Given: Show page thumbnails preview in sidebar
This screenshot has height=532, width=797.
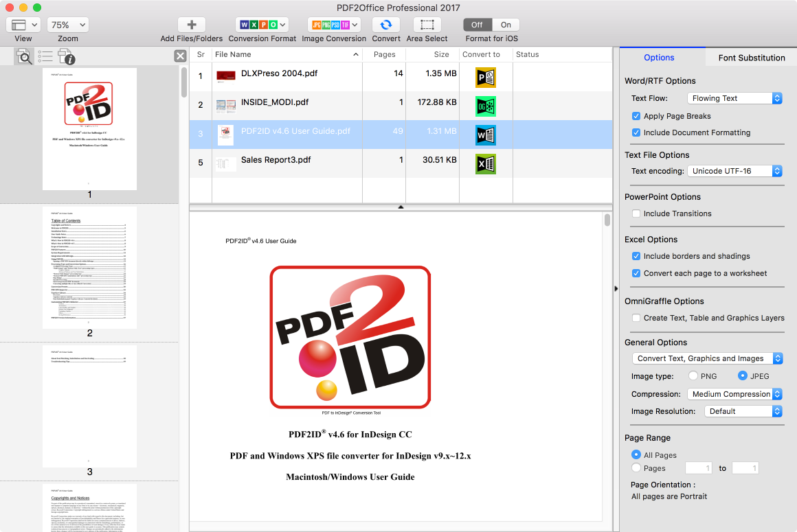Looking at the screenshot, I should (24, 56).
